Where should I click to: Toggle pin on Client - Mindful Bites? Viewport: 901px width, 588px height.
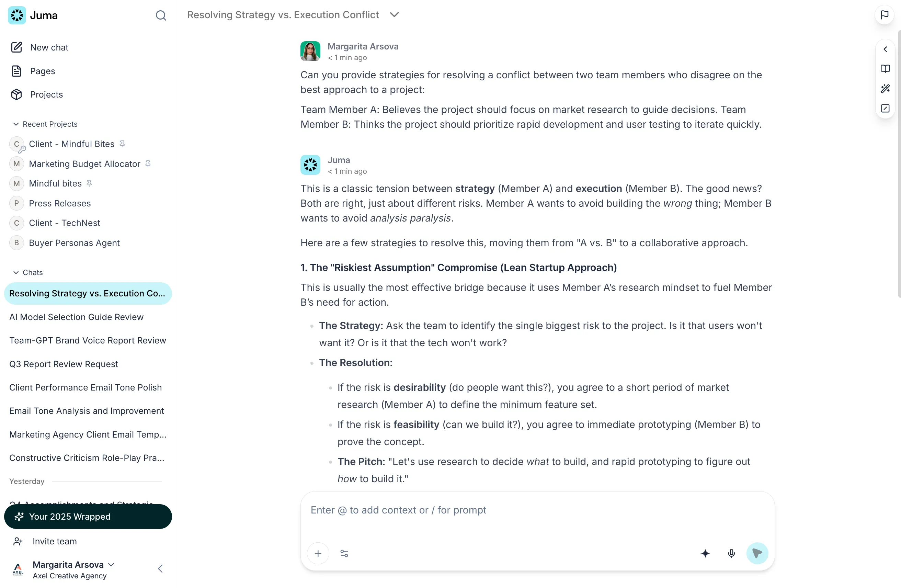pyautogui.click(x=122, y=144)
